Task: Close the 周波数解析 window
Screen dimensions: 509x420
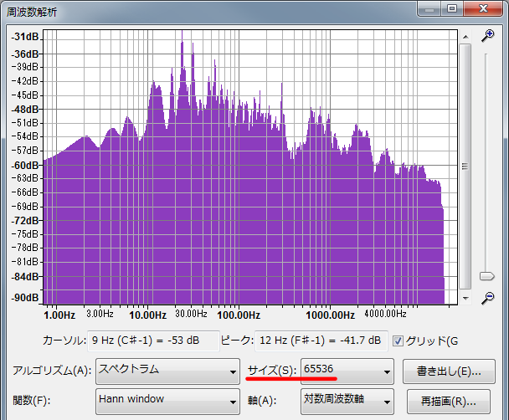Action: [x=483, y=8]
